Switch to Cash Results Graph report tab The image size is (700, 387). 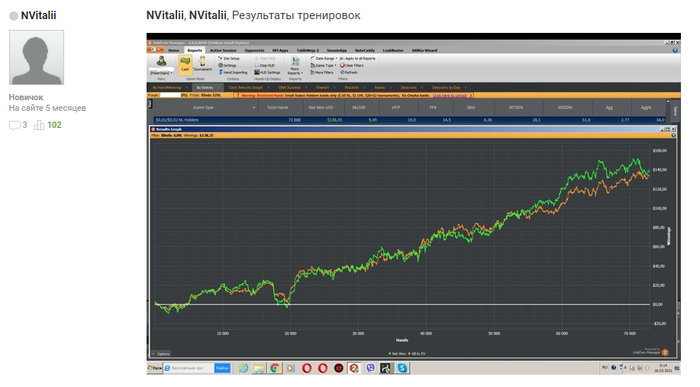coord(246,87)
